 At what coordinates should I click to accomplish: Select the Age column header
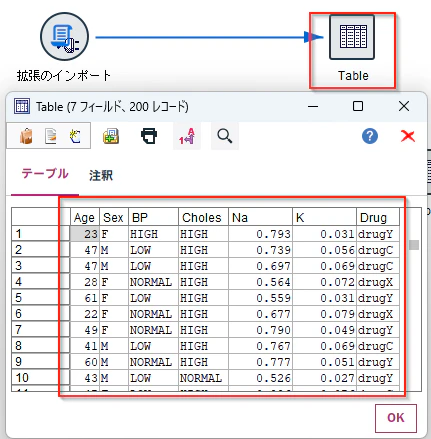85,217
